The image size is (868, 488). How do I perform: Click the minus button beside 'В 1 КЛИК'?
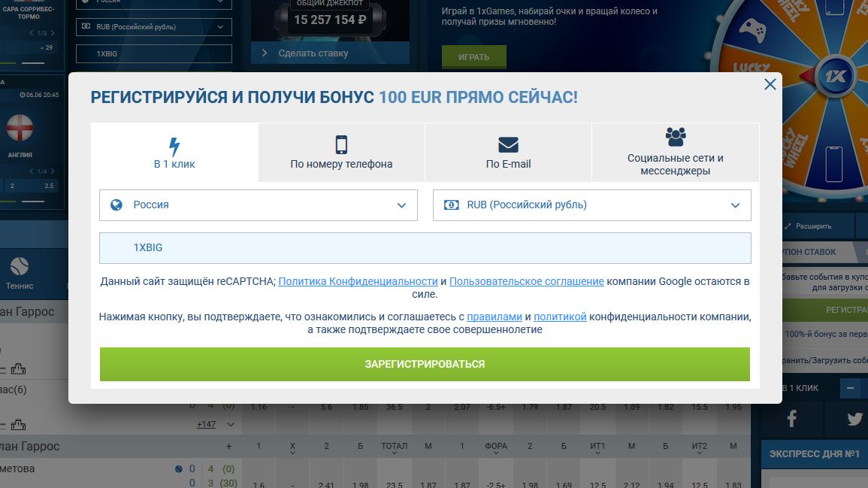tap(850, 388)
